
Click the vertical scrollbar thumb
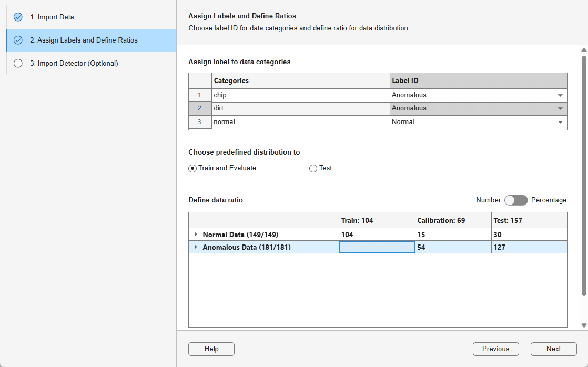584,176
